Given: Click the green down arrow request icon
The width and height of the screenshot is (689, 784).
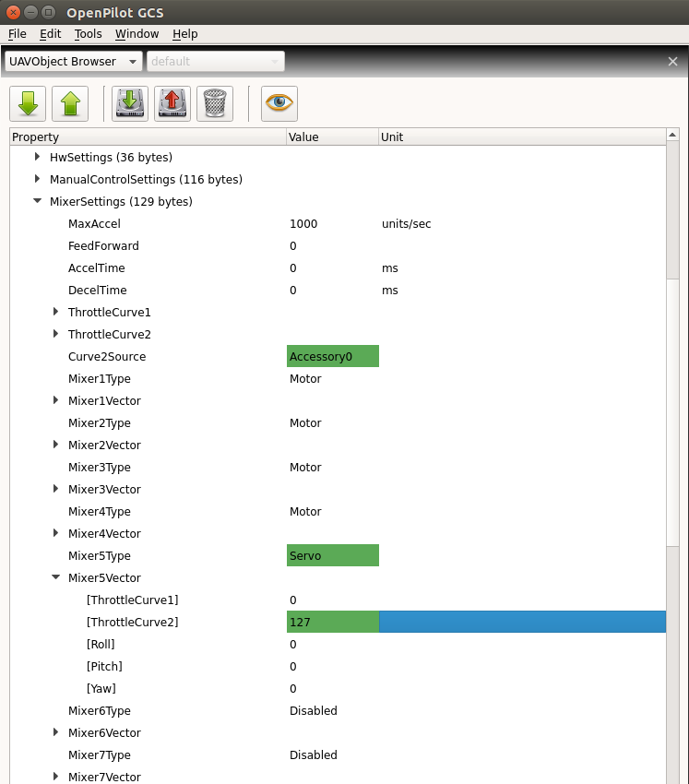Looking at the screenshot, I should pos(28,103).
